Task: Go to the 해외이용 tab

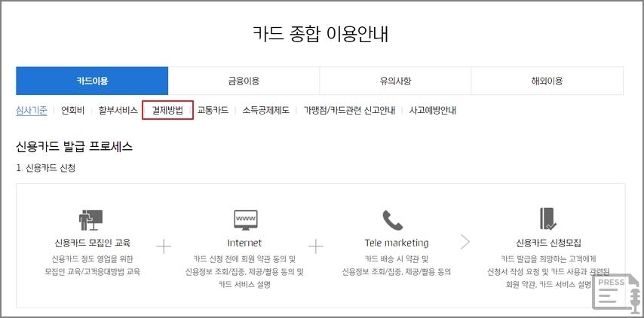Action: (x=547, y=81)
